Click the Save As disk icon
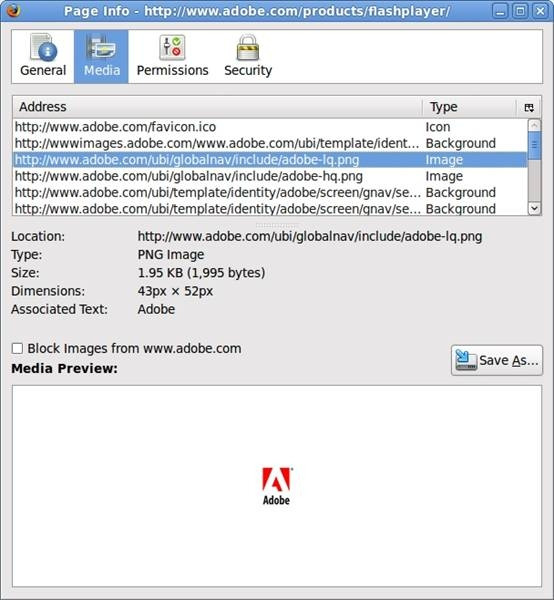The width and height of the screenshot is (554, 600). pyautogui.click(x=465, y=360)
